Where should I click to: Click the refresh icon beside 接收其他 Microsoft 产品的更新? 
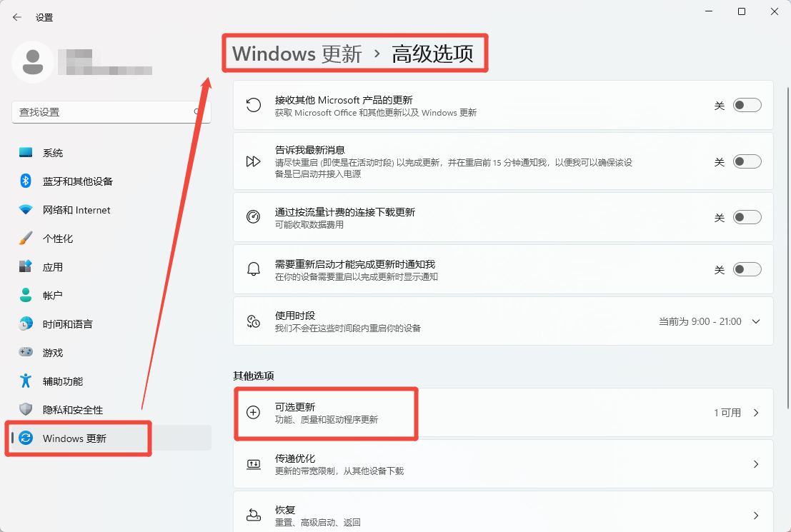pos(253,105)
